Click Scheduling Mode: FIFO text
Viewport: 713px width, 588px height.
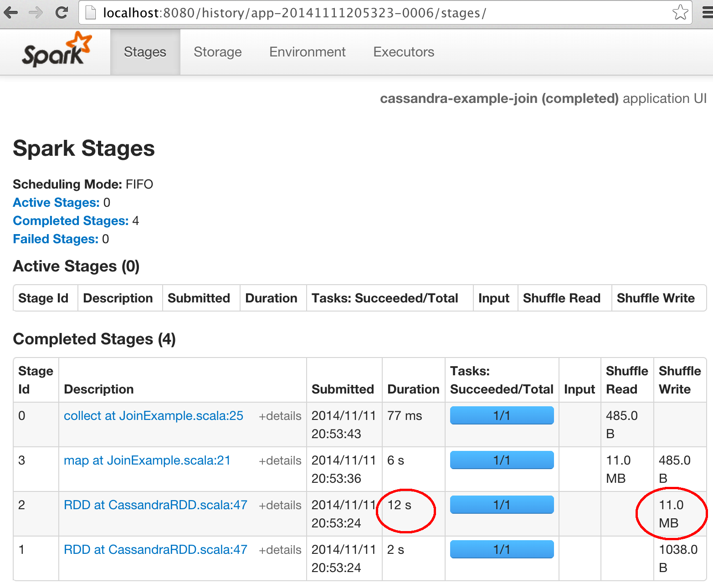(83, 184)
